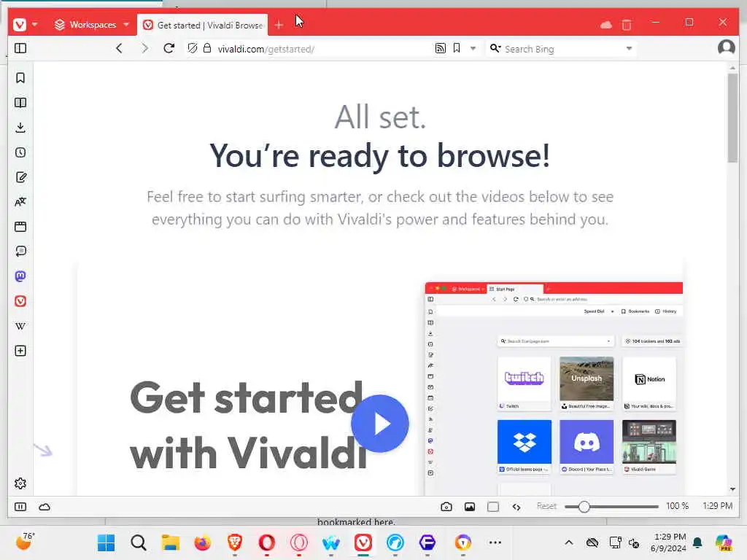Open the Wikipedia web panel
This screenshot has width=747, height=560.
click(x=20, y=326)
